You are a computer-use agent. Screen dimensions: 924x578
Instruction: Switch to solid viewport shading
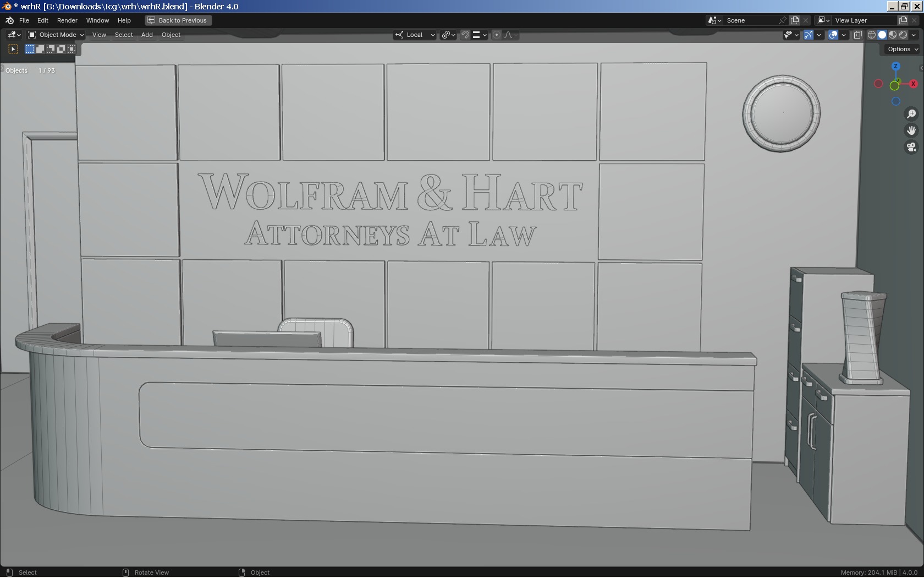(x=882, y=35)
